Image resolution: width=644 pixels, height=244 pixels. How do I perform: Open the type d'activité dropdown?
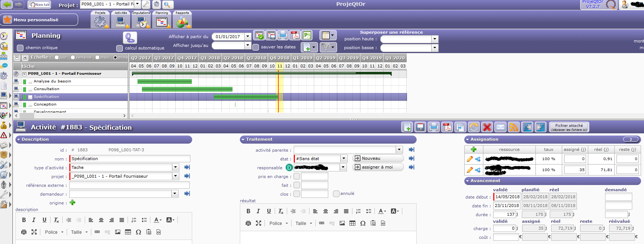(x=175, y=167)
